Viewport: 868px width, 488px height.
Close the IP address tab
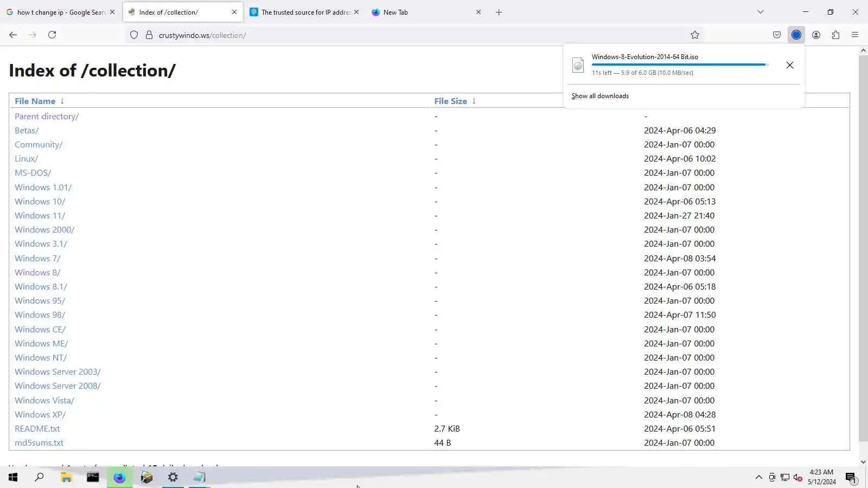[356, 12]
